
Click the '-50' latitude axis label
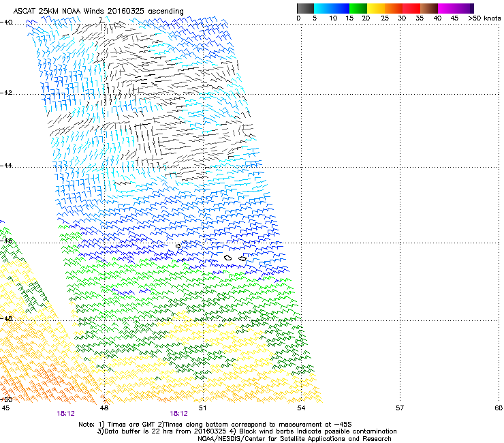(6, 399)
